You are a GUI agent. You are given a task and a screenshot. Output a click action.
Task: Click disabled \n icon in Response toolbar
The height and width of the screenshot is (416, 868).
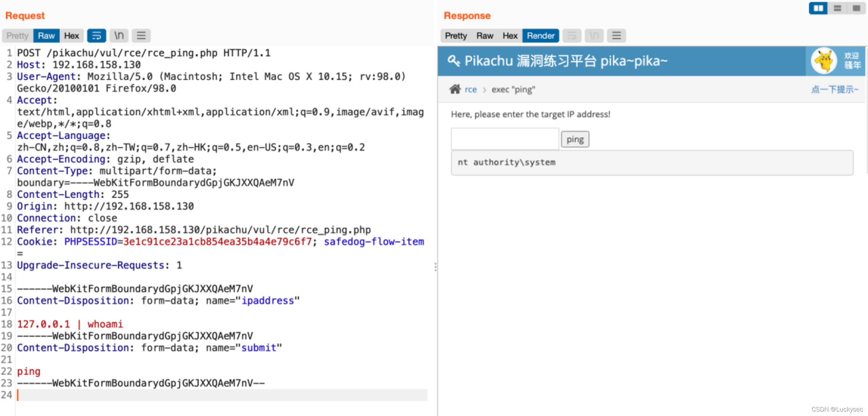(594, 36)
